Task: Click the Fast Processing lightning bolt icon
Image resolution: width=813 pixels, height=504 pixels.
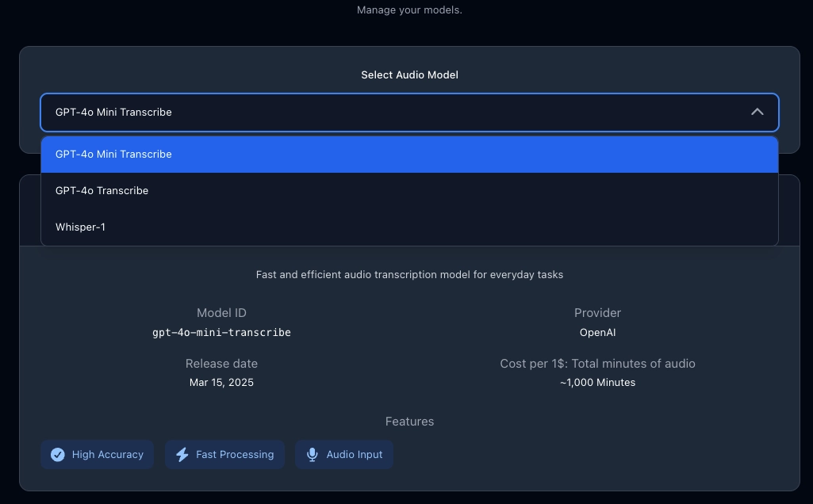Action: click(182, 455)
